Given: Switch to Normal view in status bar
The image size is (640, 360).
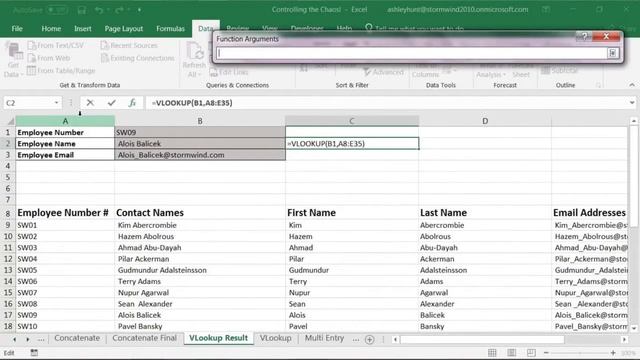Looking at the screenshot, I should [492, 353].
